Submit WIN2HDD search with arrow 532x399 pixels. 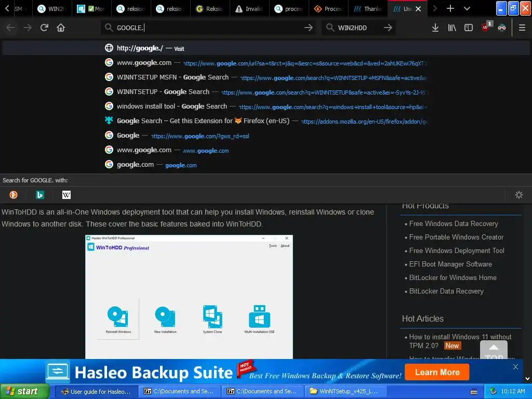tap(388, 28)
